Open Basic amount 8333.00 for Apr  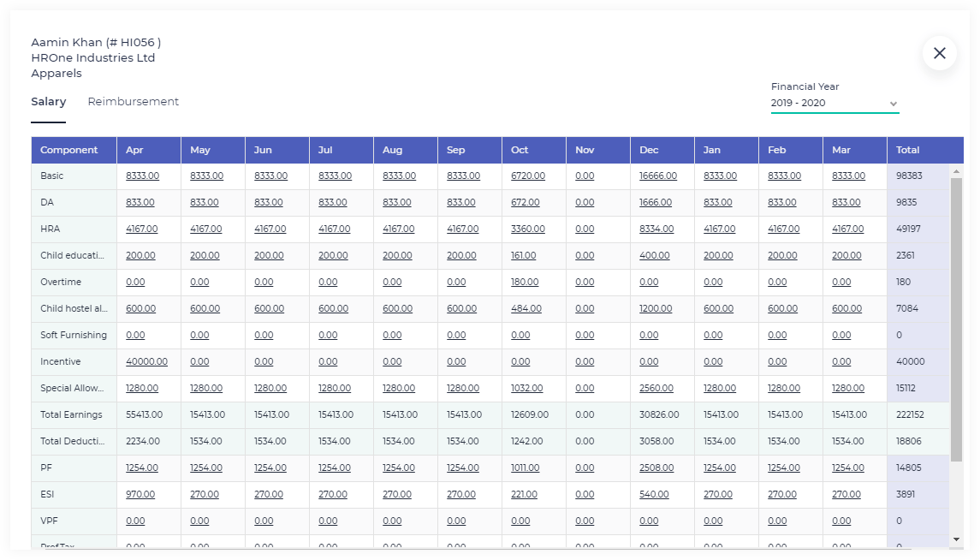click(142, 176)
